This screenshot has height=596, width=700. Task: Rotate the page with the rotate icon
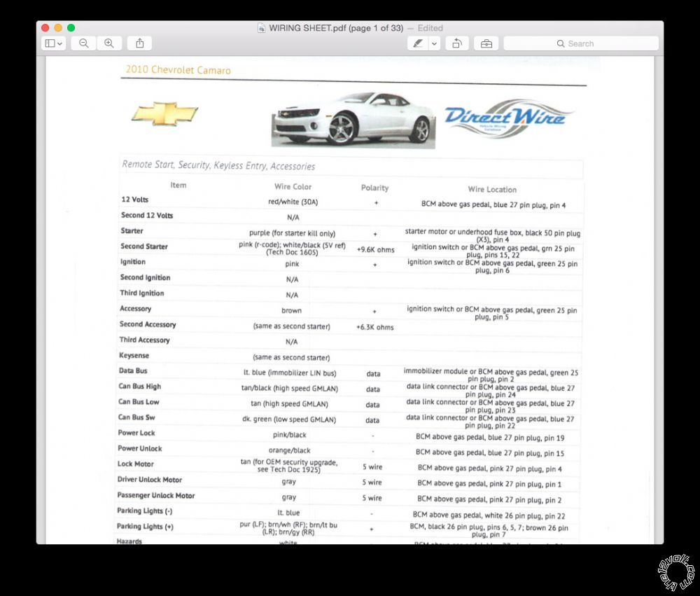(x=456, y=43)
